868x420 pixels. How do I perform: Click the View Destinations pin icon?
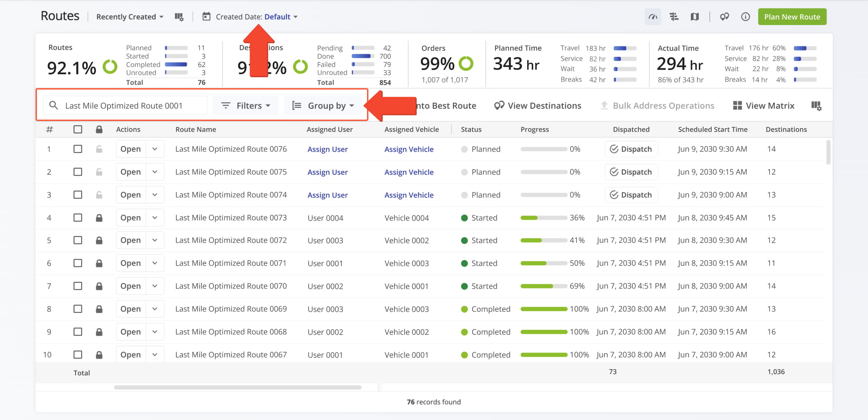499,106
